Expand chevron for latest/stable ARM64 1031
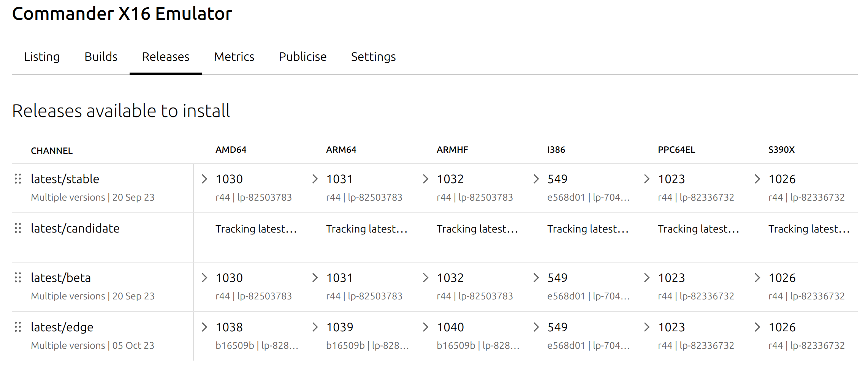The width and height of the screenshot is (868, 383). click(x=315, y=179)
